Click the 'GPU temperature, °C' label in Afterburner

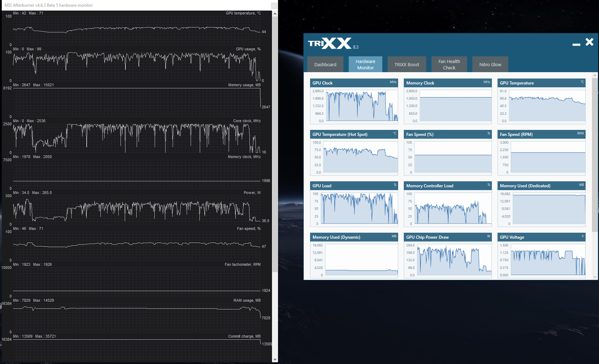pos(243,13)
